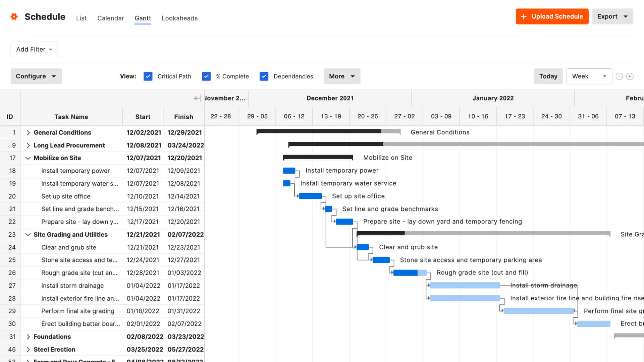Collapse the task table panel arrow
The width and height of the screenshot is (644, 362).
(198, 98)
